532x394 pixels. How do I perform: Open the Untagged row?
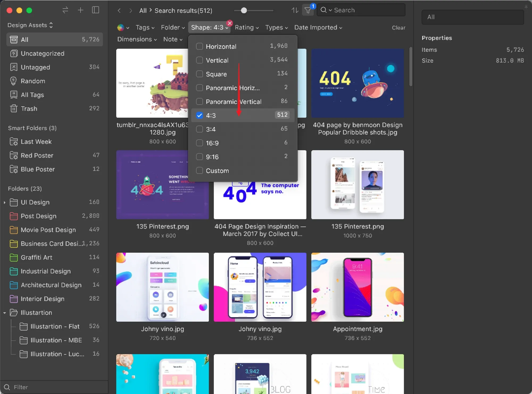pyautogui.click(x=55, y=67)
